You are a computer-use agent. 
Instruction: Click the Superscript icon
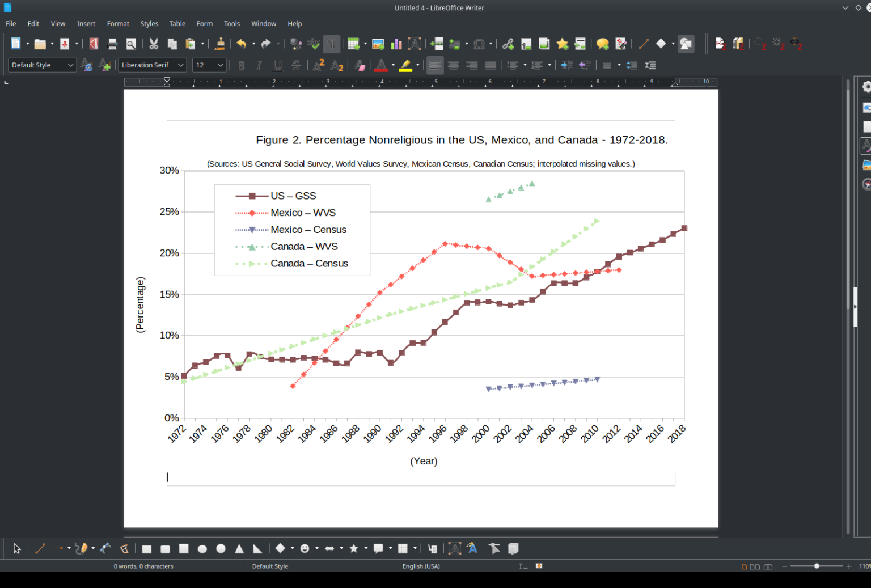pyautogui.click(x=319, y=65)
